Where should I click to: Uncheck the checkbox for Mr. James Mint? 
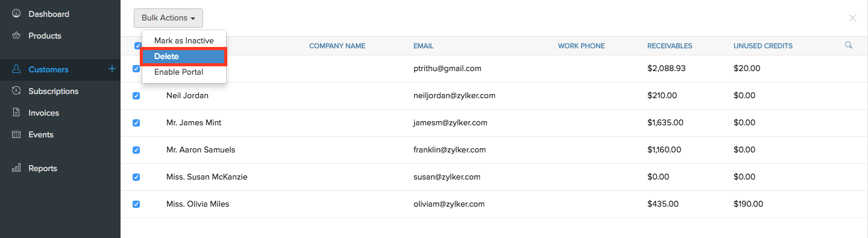tap(136, 123)
